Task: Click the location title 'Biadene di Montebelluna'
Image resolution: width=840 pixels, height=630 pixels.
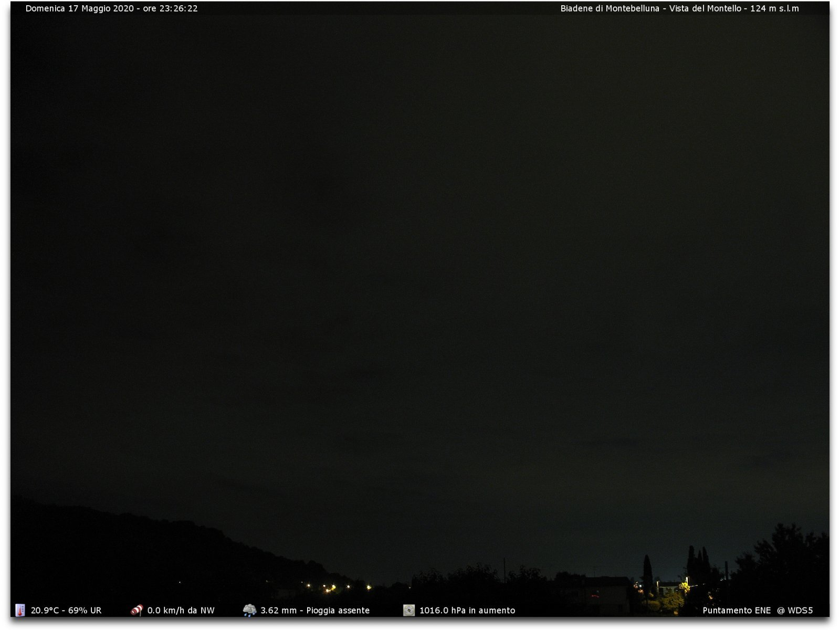Action: [x=610, y=8]
